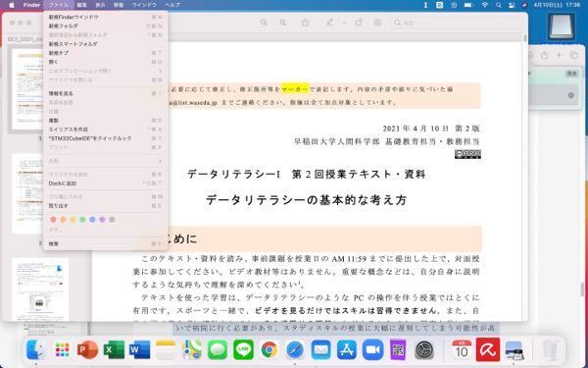Screen dimensions: 588x368
Task: Click the Wi-Fi icon in the menu bar
Action: tap(485, 5)
